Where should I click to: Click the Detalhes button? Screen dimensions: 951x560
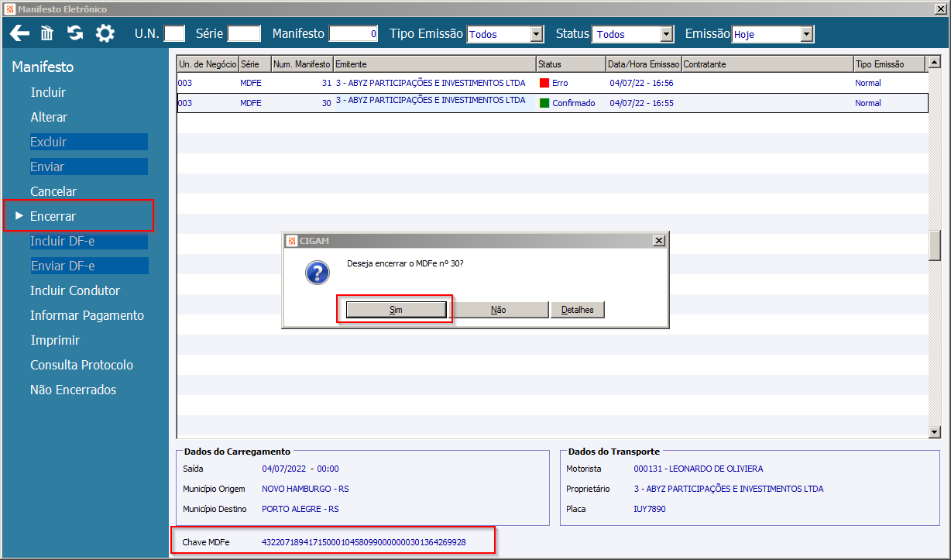click(x=578, y=310)
